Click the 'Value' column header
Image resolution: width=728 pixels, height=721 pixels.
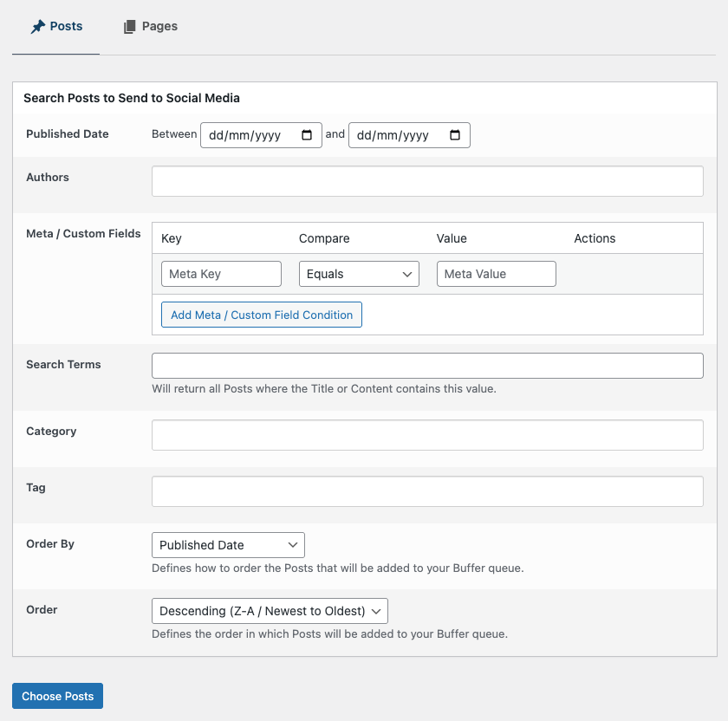point(452,238)
